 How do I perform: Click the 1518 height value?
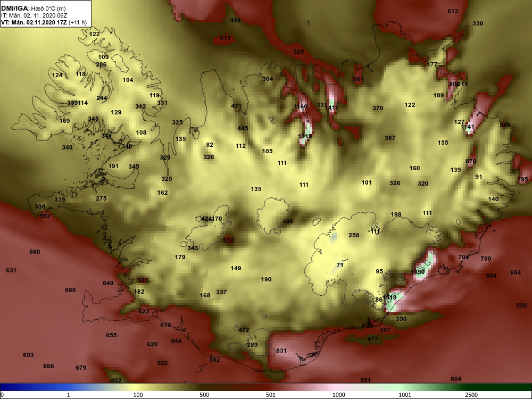[389, 297]
